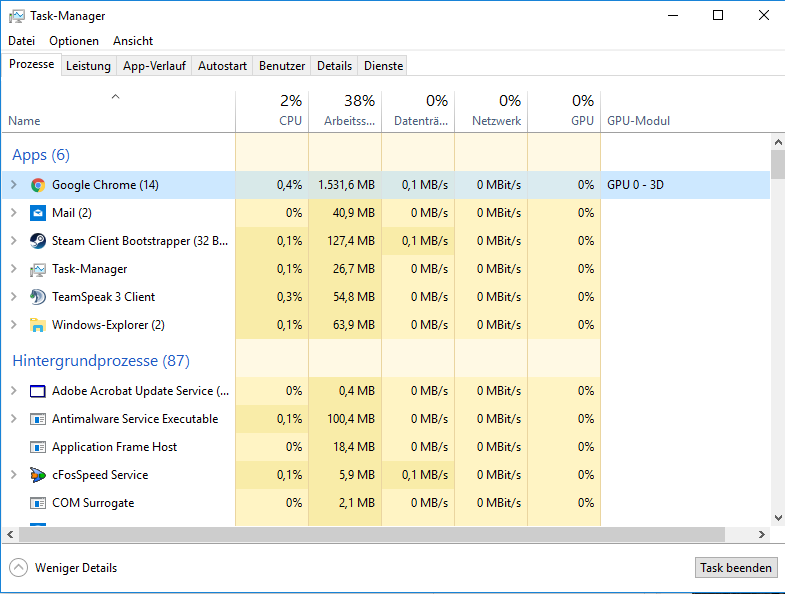Viewport: 785px width, 594px height.
Task: Click the TeamSpeak 3 Client icon
Action: tap(38, 297)
